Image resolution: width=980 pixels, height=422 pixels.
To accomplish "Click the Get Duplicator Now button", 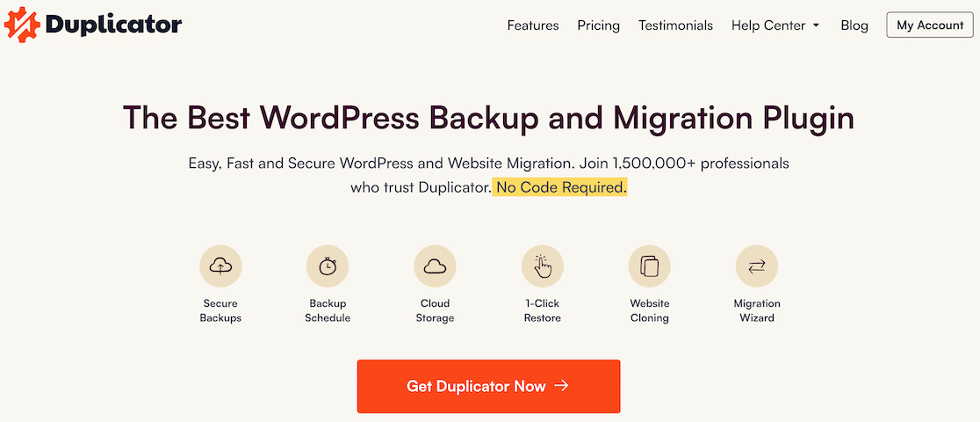I will coord(489,386).
